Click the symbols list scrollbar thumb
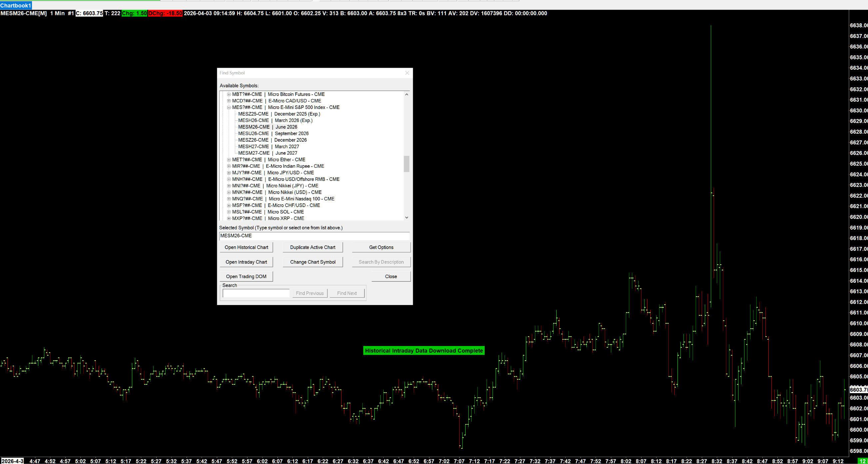Screen dimensions: 868x464 point(407,164)
